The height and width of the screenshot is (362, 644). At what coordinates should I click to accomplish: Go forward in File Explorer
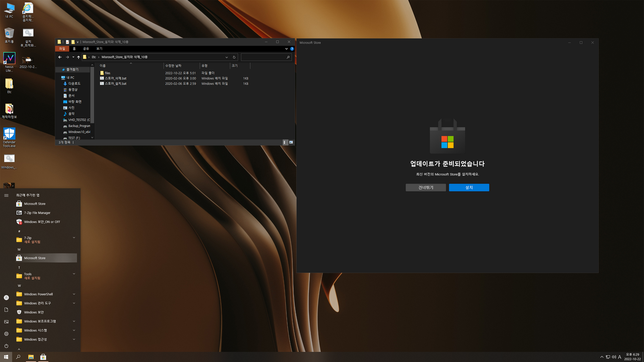tap(67, 57)
